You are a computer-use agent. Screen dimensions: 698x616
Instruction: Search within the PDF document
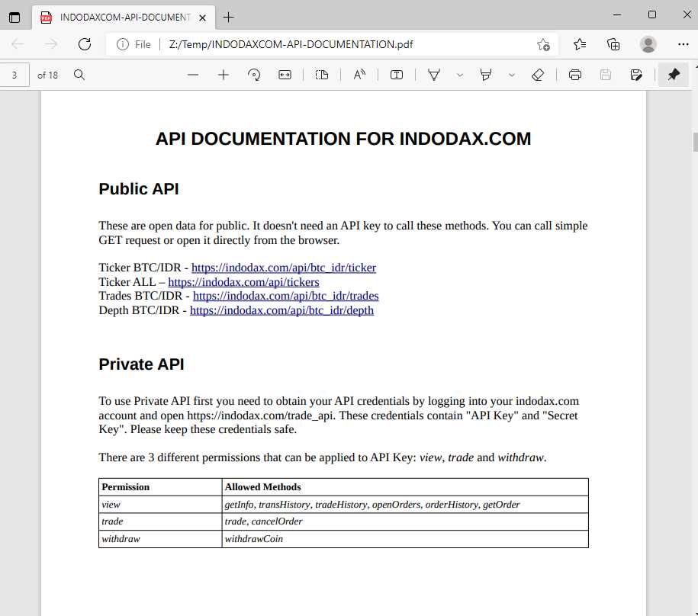point(79,75)
